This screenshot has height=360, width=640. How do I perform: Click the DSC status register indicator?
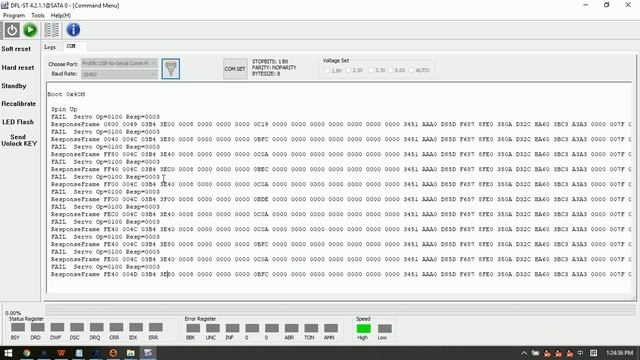coord(77,327)
